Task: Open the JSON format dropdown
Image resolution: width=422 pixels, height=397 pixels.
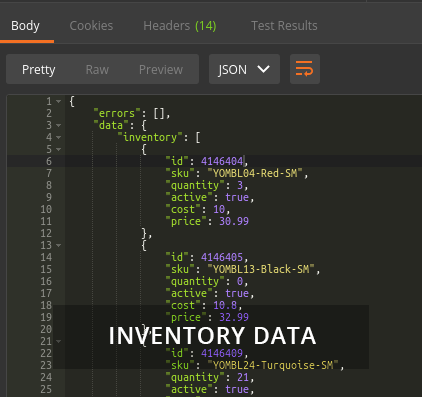Action: [x=244, y=69]
